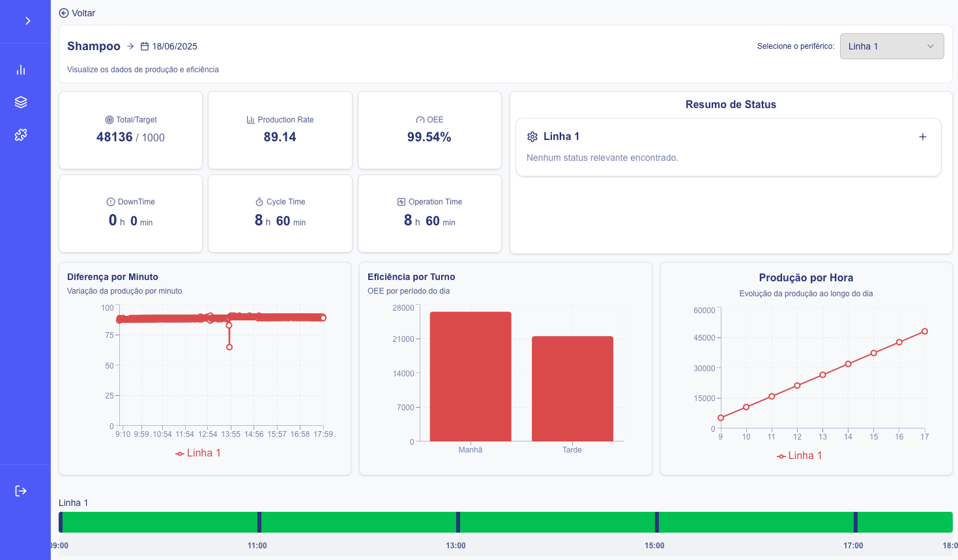Expand Linha 1 status with plus icon
This screenshot has width=958, height=560.
coord(922,137)
